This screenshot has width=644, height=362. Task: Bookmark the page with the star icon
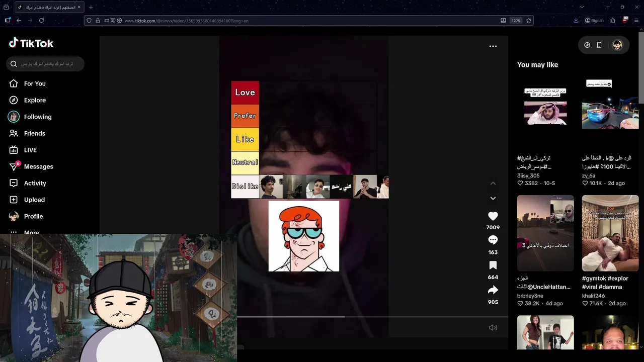point(529,21)
